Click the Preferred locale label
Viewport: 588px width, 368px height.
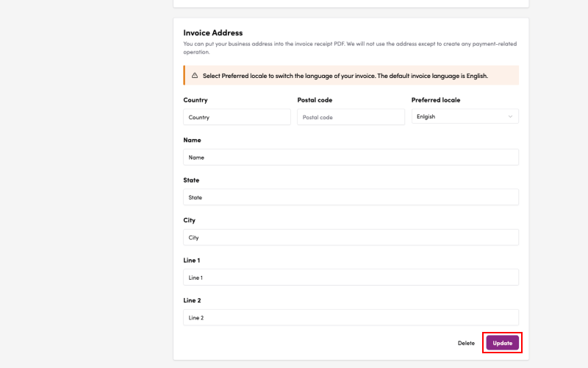click(435, 100)
